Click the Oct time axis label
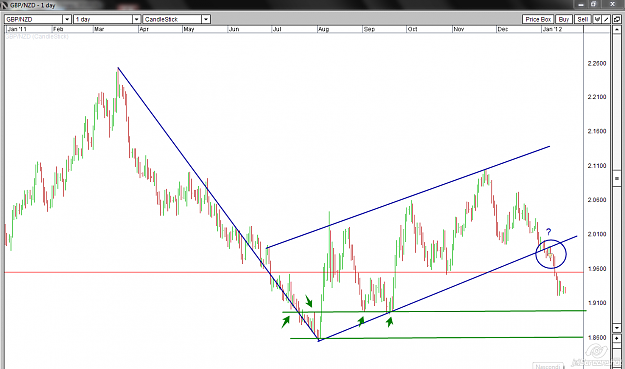 point(413,29)
